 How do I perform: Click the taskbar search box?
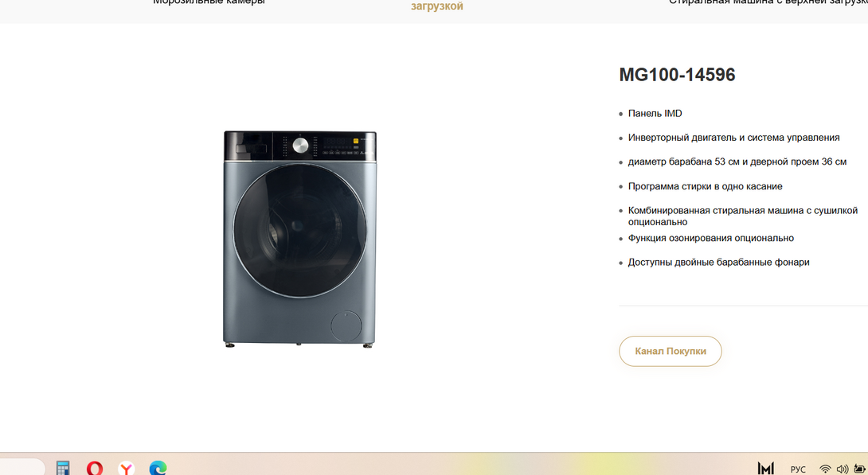point(22,468)
